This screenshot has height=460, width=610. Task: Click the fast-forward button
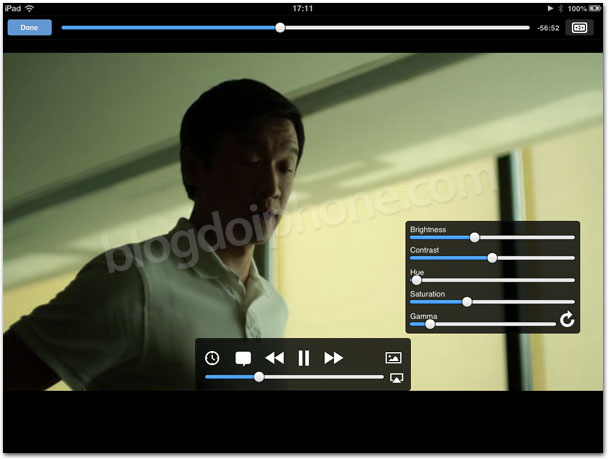click(333, 358)
